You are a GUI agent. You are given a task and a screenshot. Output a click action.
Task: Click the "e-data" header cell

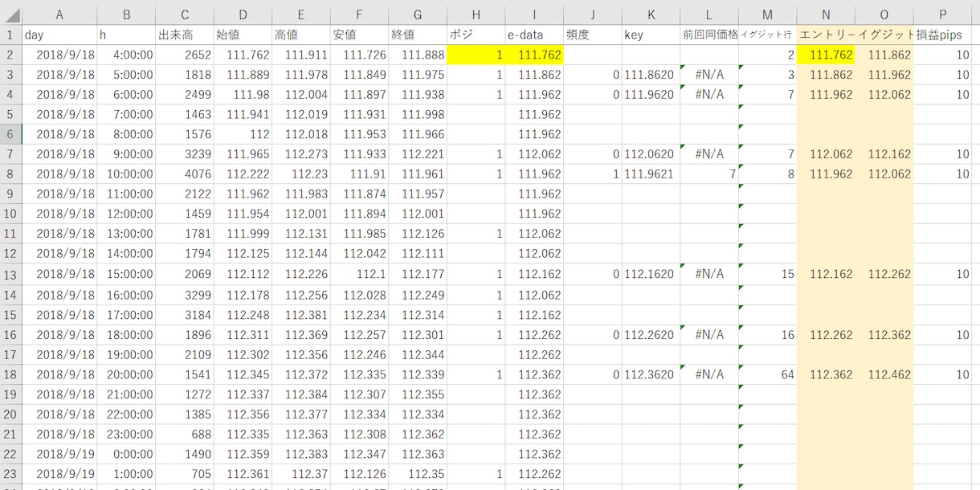534,35
